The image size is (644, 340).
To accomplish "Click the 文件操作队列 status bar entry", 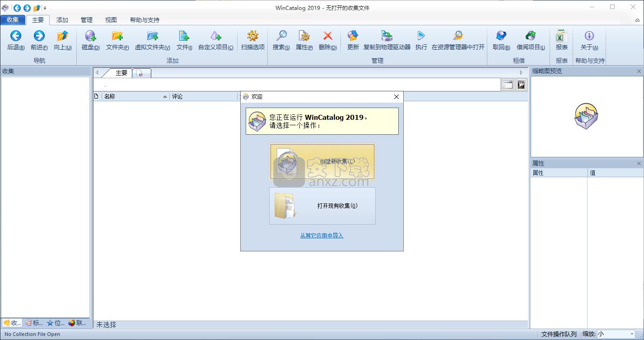I will pos(559,334).
